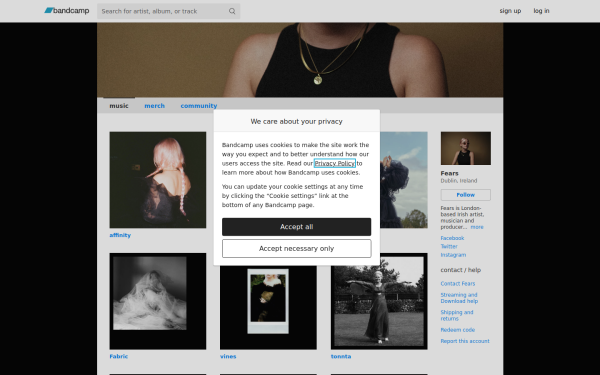
Task: Click the Follow button
Action: pos(466,195)
